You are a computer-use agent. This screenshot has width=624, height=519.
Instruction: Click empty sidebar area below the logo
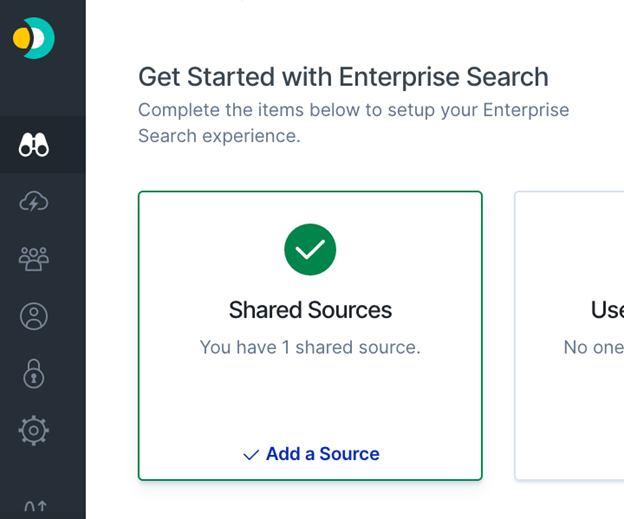point(43,90)
